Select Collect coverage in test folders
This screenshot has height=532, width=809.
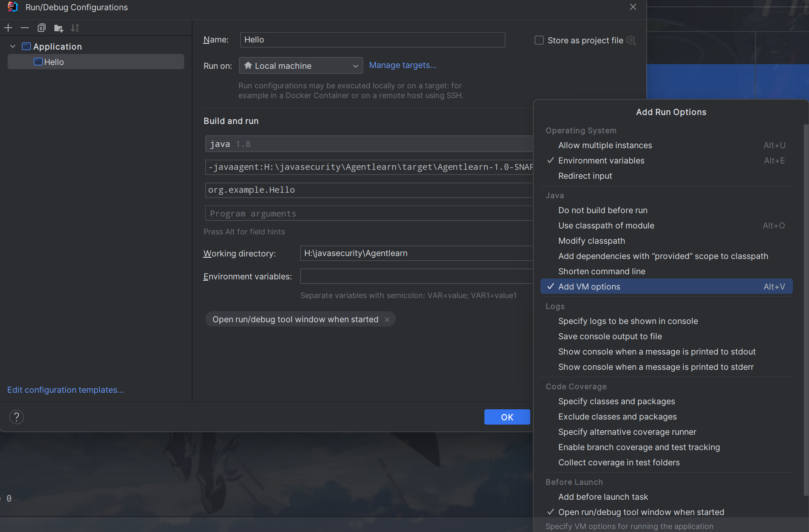tap(667, 462)
